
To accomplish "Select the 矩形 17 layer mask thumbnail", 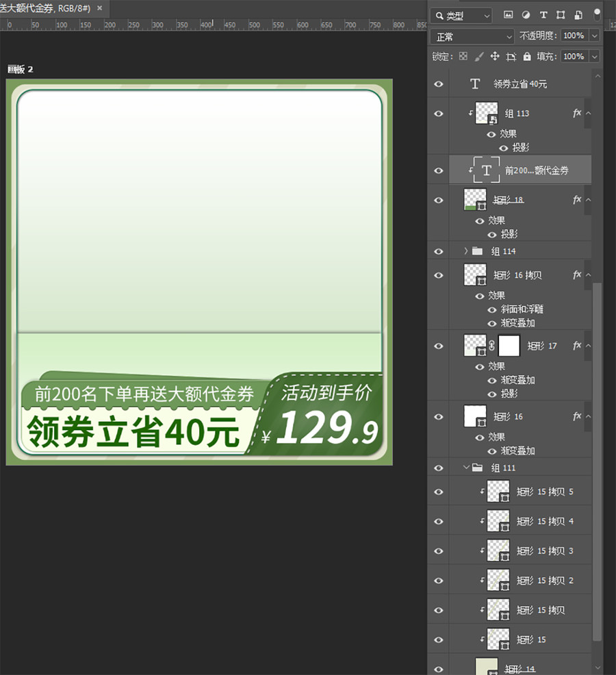I will [x=509, y=346].
